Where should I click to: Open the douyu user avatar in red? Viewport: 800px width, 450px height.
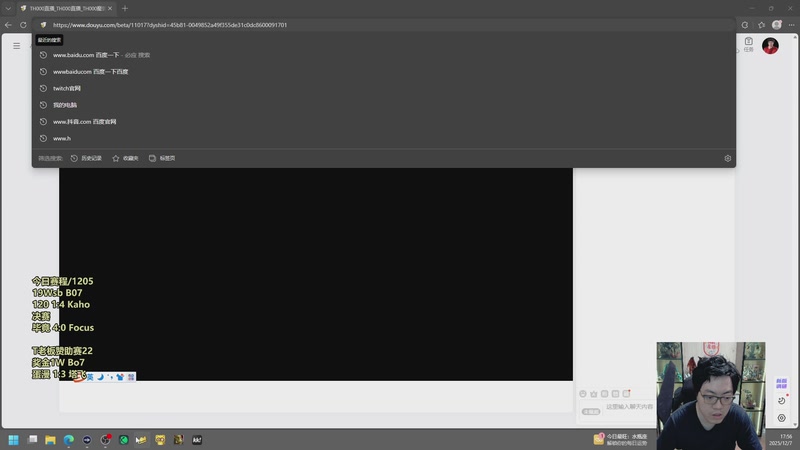click(x=770, y=46)
